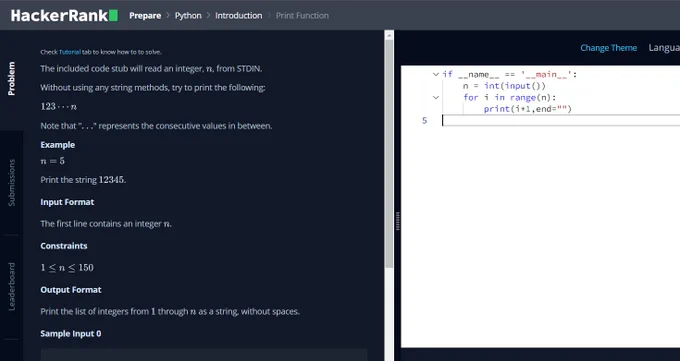Image resolution: width=680 pixels, height=361 pixels.
Task: Click the constraint 1 ≤ n ≤ 150
Action: pyautogui.click(x=67, y=268)
